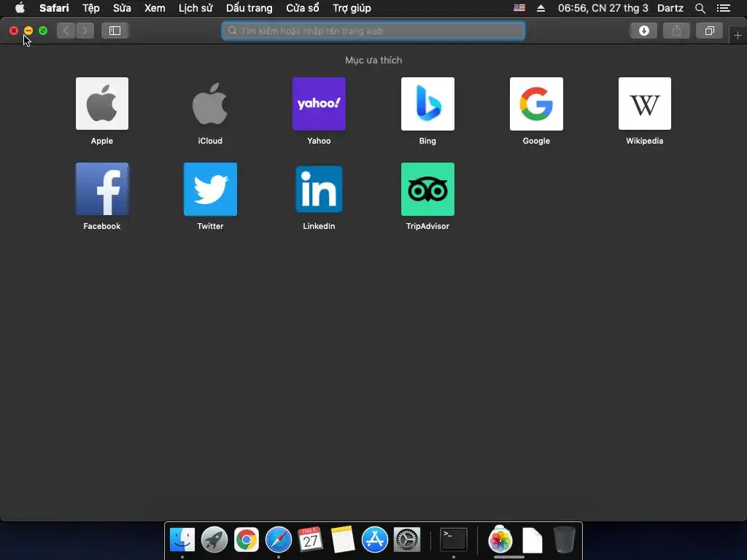Open the LinkedIn favorite tile
Screen dimensions: 747x560
[x=319, y=189]
